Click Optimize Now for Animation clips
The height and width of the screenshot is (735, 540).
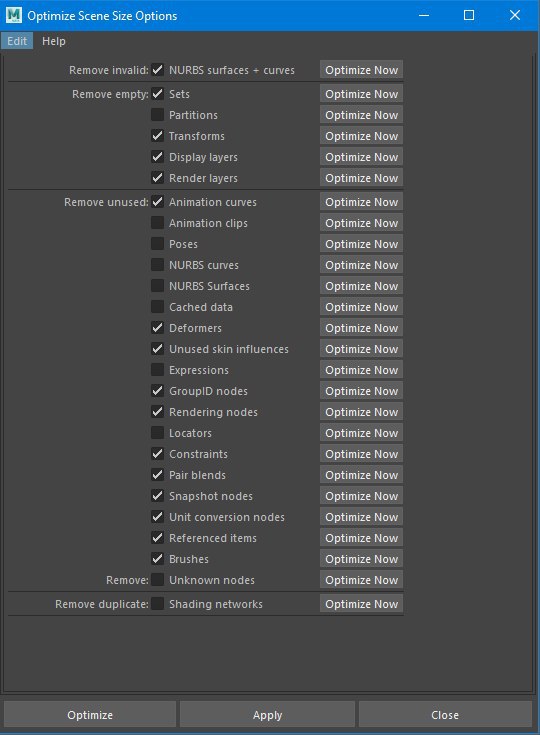(361, 223)
